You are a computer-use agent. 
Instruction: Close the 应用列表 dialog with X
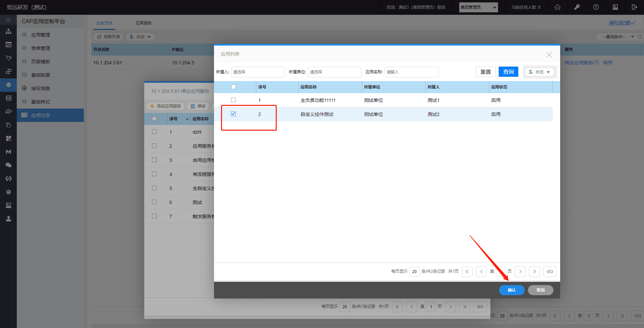click(549, 55)
